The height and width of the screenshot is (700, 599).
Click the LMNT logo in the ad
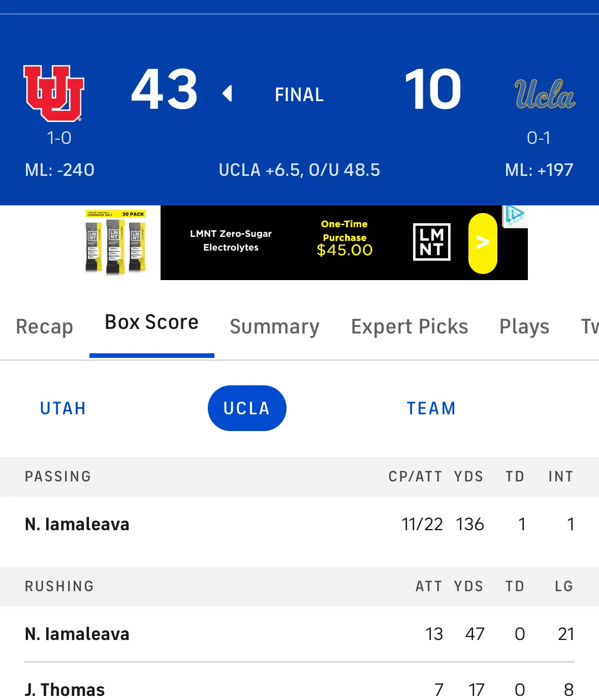pyautogui.click(x=432, y=242)
